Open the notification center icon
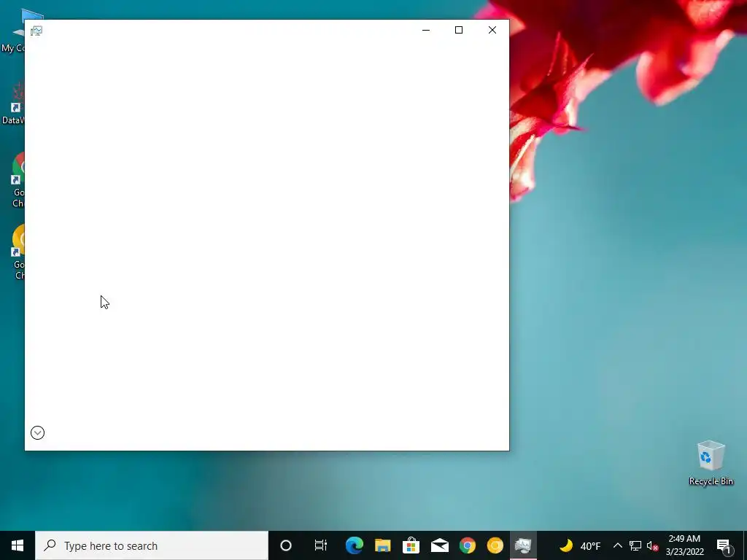The image size is (747, 560). click(x=724, y=545)
